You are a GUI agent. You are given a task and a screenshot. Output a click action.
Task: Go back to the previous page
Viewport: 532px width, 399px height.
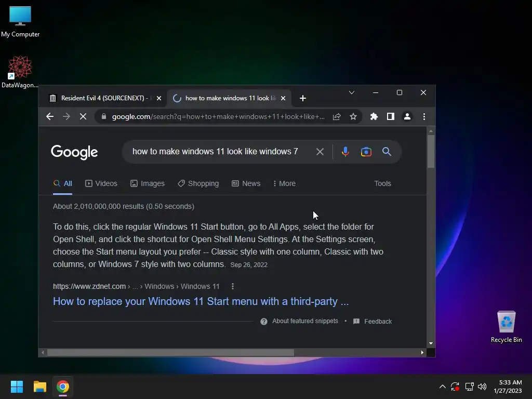[50, 116]
